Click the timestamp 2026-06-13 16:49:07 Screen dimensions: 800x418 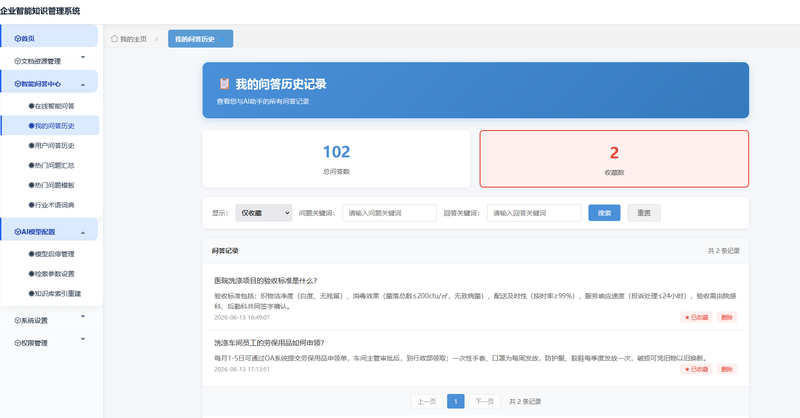pos(242,317)
